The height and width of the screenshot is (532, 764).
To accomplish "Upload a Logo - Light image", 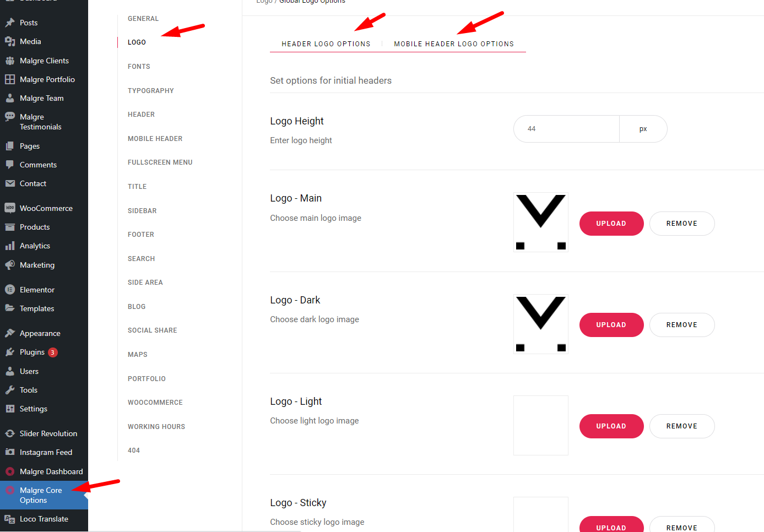I will [611, 426].
